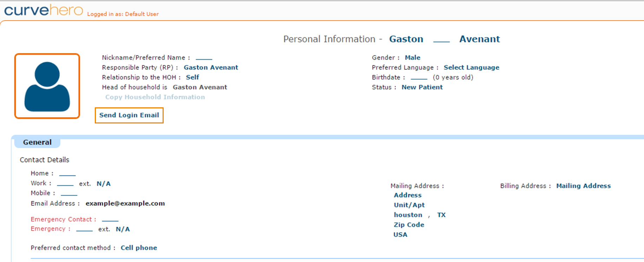
Task: Click the Mailing Address street Address field
Action: pyautogui.click(x=407, y=195)
